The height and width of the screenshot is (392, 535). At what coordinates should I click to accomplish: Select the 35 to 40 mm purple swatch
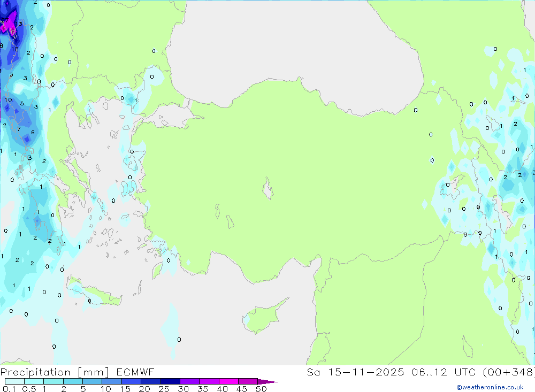point(209,381)
